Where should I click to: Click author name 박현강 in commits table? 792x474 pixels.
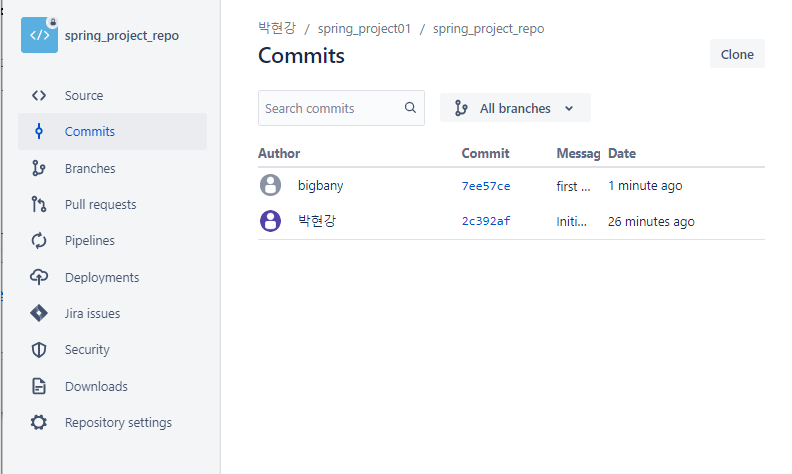pyautogui.click(x=317, y=221)
